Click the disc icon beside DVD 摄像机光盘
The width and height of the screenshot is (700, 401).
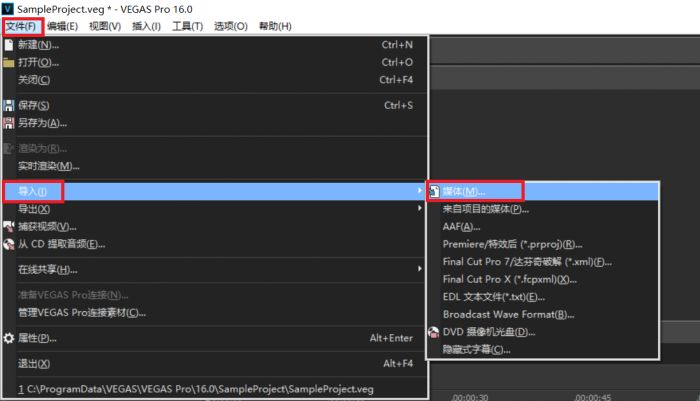tap(433, 332)
